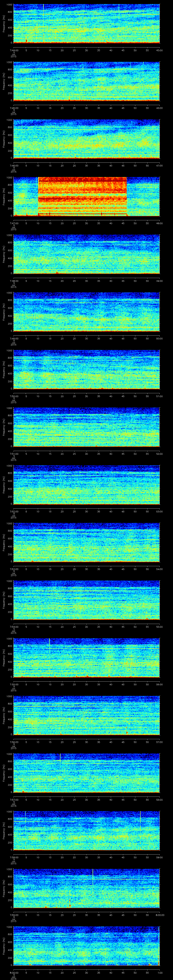Click the red broadband burst in 7:47 spectrogram
This screenshot has height=980, width=173.
coord(82,196)
